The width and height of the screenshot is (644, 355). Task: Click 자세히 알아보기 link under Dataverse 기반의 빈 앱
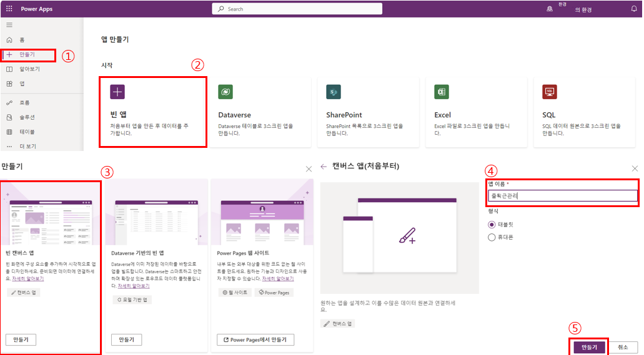point(134,286)
